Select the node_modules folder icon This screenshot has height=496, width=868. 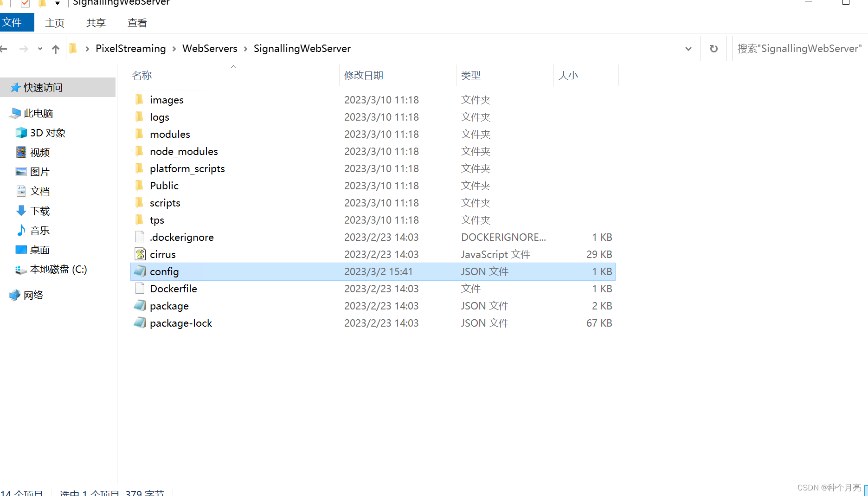139,151
